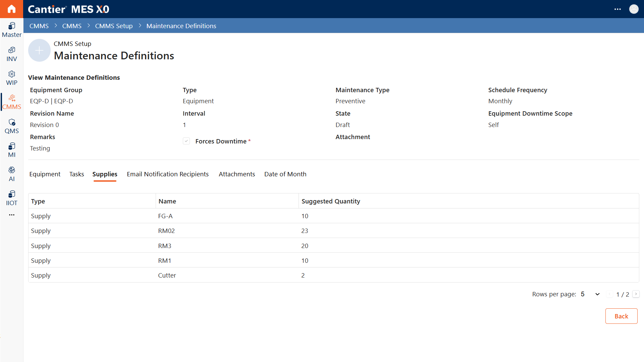Select the RM3 supply row

tap(333, 246)
